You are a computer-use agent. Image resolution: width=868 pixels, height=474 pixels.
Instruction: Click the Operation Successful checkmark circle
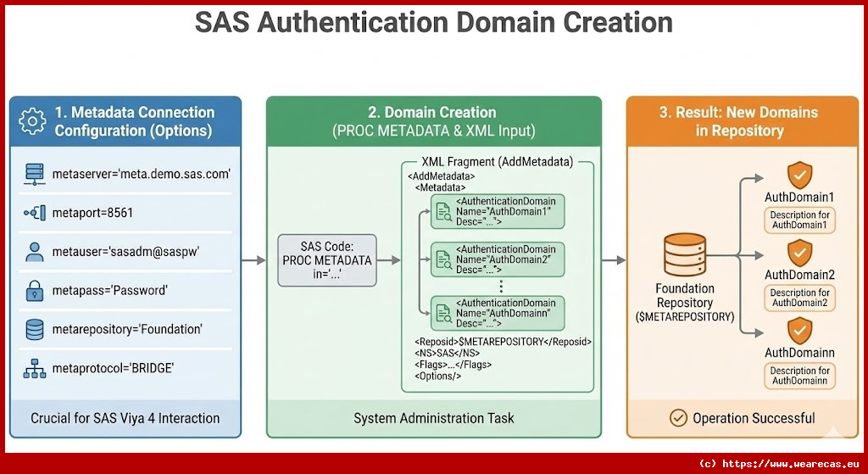(x=678, y=418)
